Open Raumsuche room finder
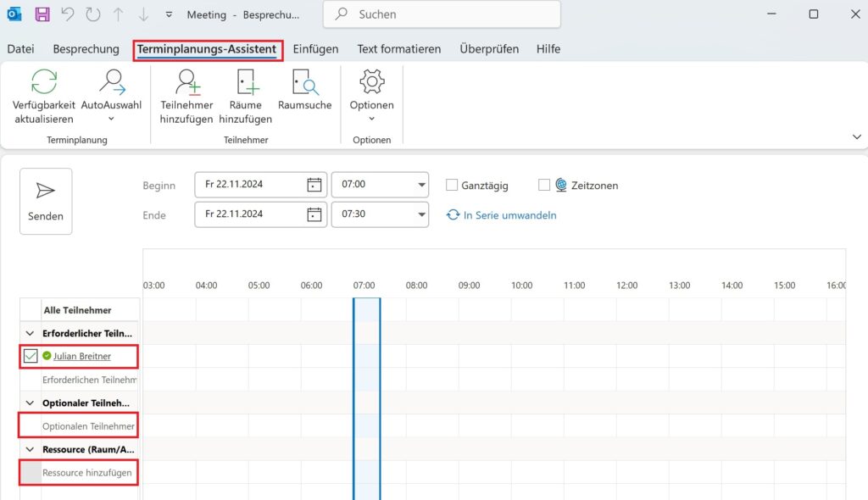 pyautogui.click(x=305, y=90)
